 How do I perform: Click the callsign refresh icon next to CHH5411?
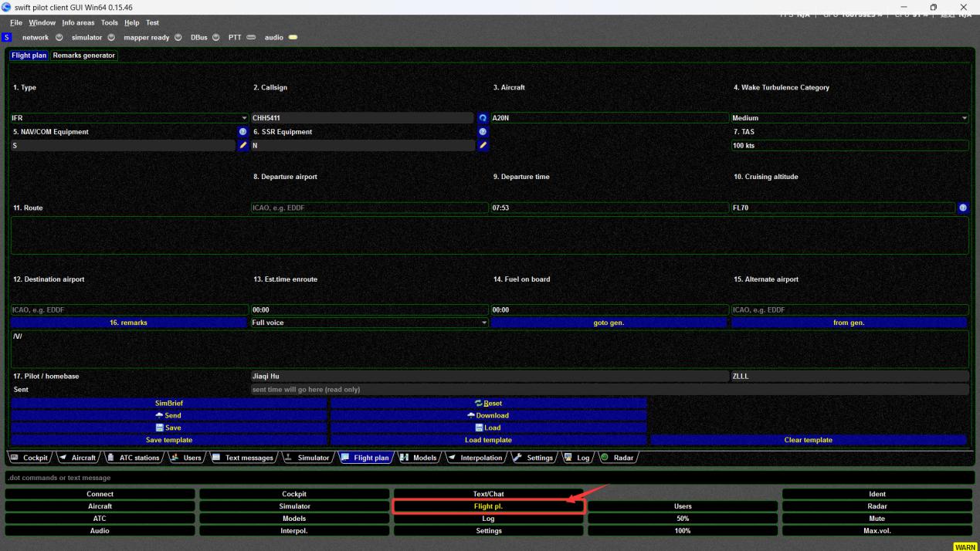tap(483, 118)
